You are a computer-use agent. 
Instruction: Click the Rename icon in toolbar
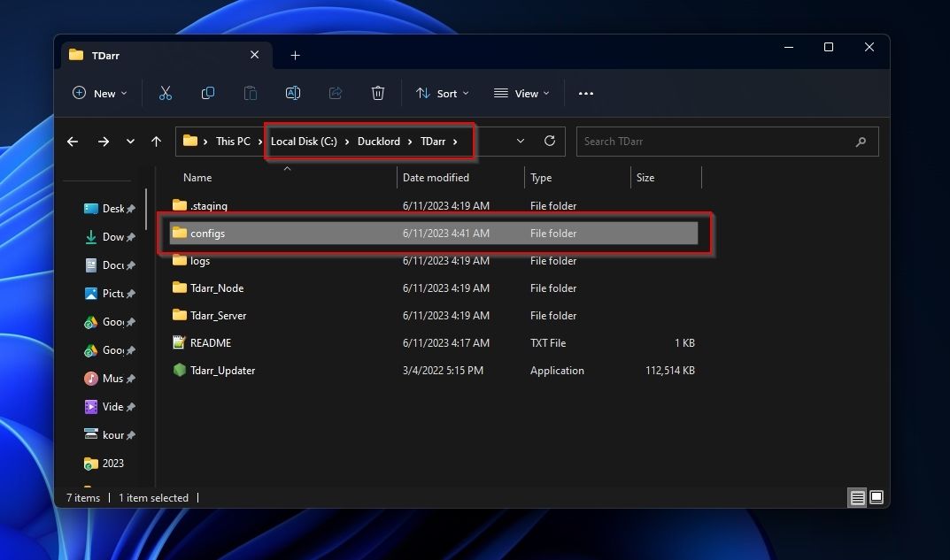(293, 93)
